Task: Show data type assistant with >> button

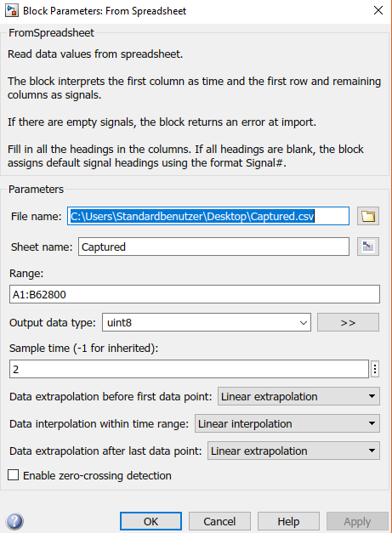Action: 348,322
